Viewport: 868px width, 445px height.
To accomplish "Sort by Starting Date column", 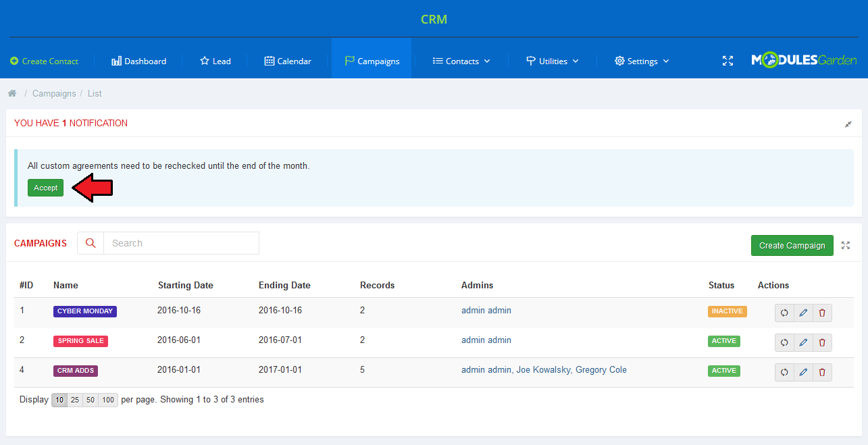I will pyautogui.click(x=185, y=285).
